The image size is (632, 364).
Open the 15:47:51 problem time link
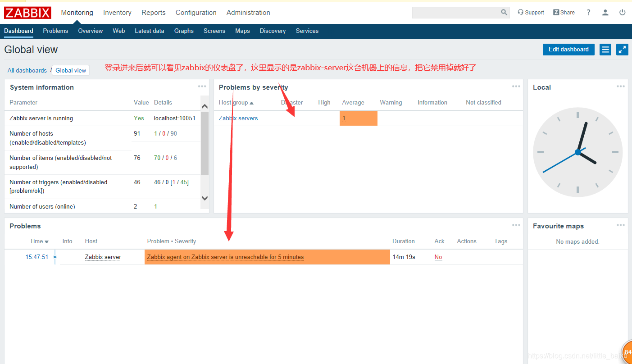click(x=37, y=257)
